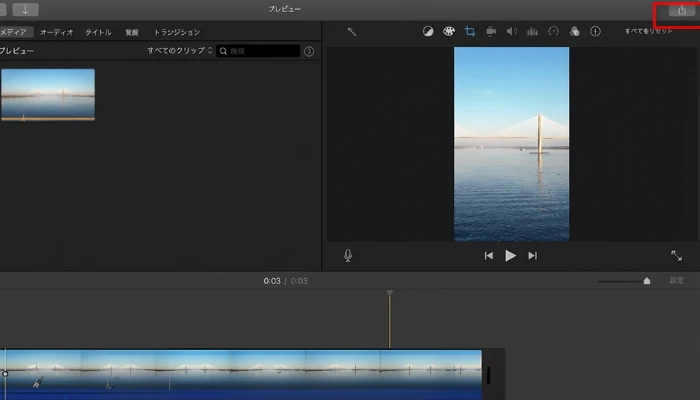This screenshot has width=700, height=400.
Task: Open the volume speaker settings
Action: coord(512,32)
